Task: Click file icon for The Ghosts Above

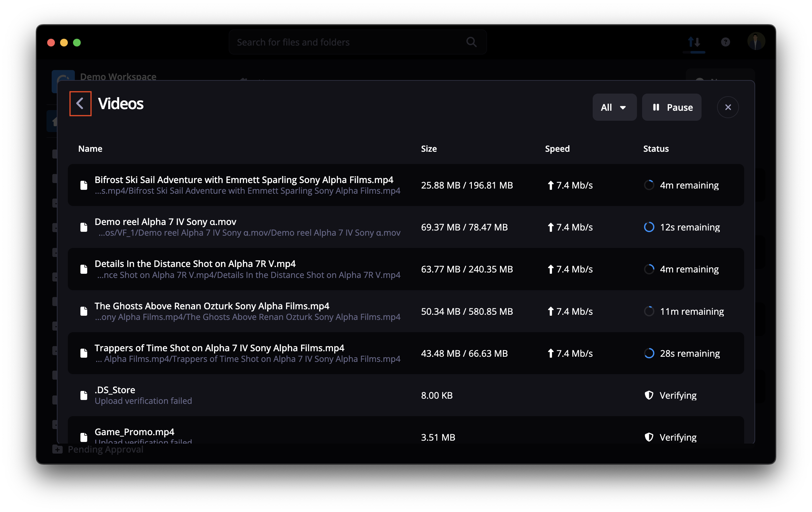Action: coord(84,311)
